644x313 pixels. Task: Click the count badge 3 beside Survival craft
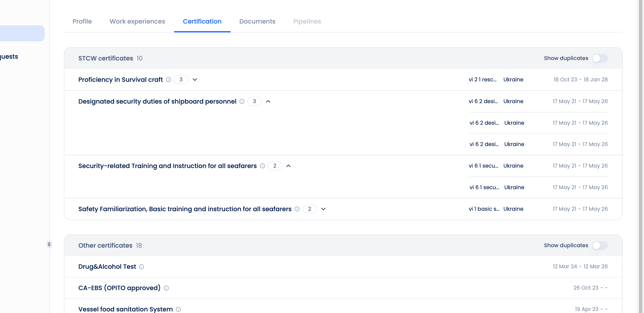click(x=181, y=80)
